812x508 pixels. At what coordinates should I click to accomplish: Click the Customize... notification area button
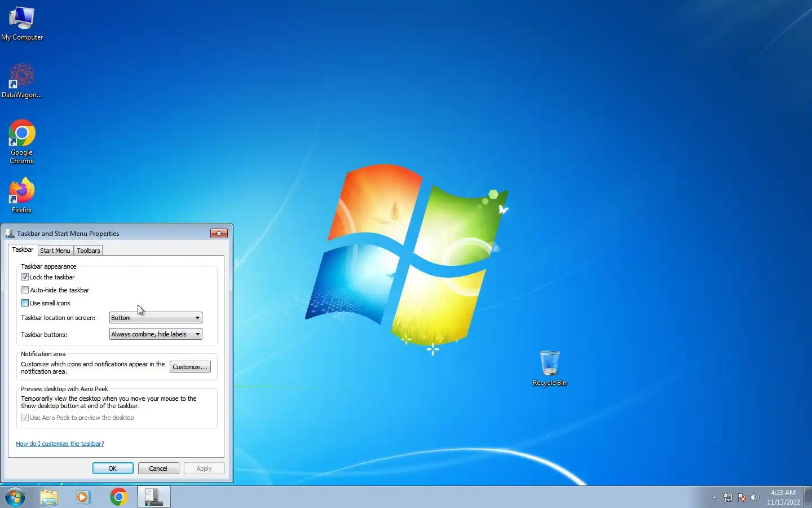pos(190,367)
